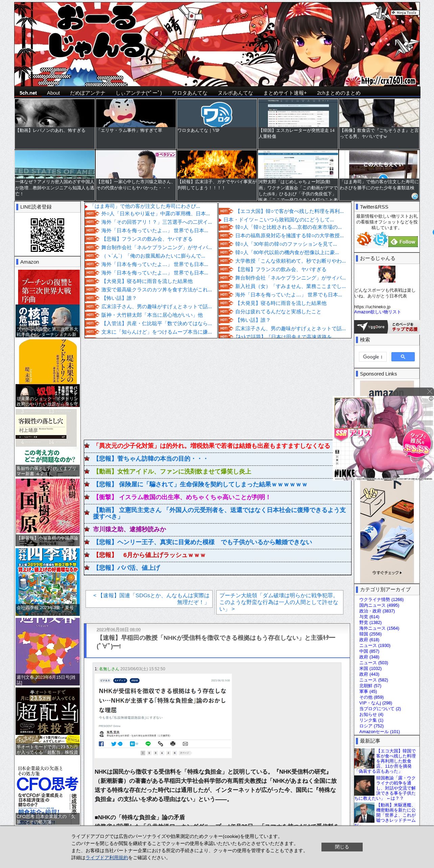This screenshot has width=434, height=868.
Task: Open list item 【エコ大国】韓○で客が食べ残した
Action: (x=289, y=211)
